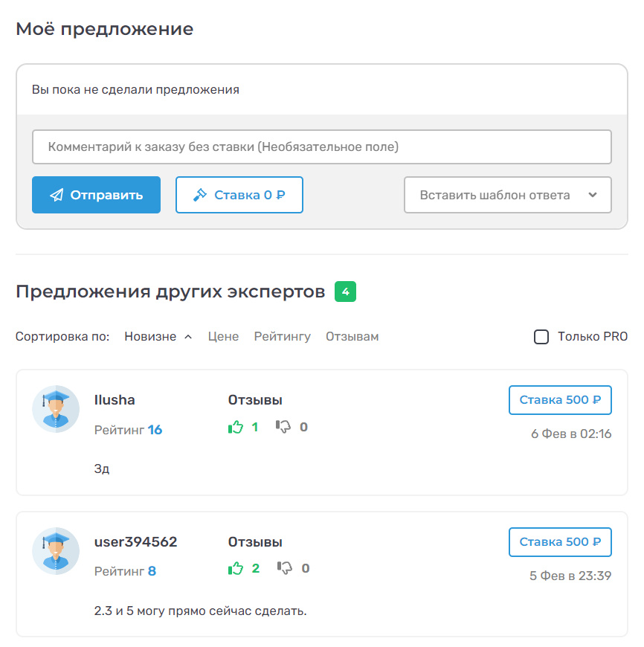Open the Вставить шаблон ответа dropdown
The width and height of the screenshot is (644, 647).
pyautogui.click(x=507, y=196)
